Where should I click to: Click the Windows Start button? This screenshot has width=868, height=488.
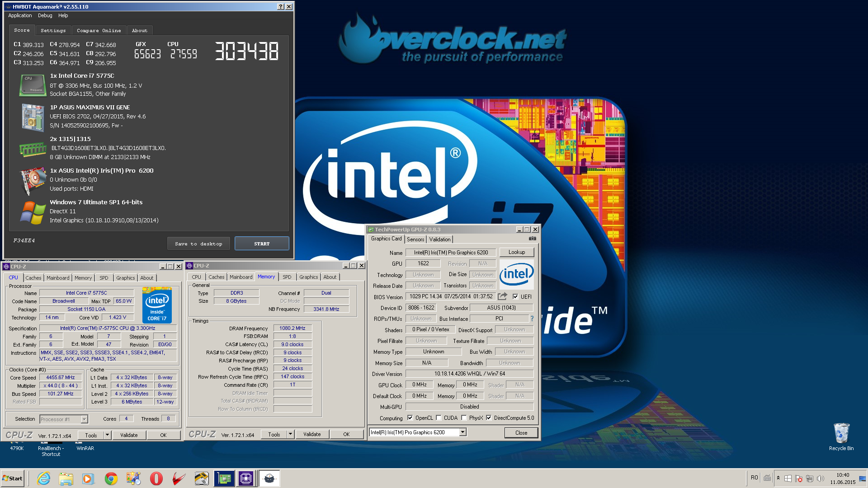12,479
